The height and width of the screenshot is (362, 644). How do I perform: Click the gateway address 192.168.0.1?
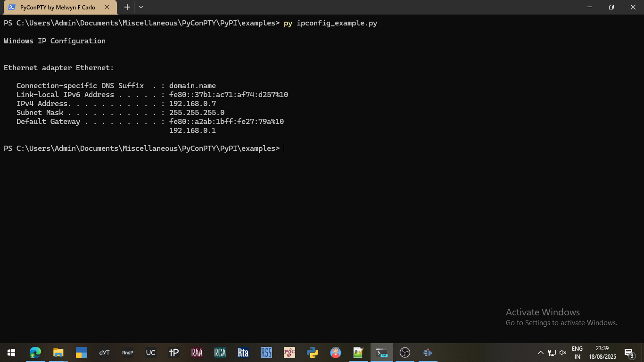(192, 131)
